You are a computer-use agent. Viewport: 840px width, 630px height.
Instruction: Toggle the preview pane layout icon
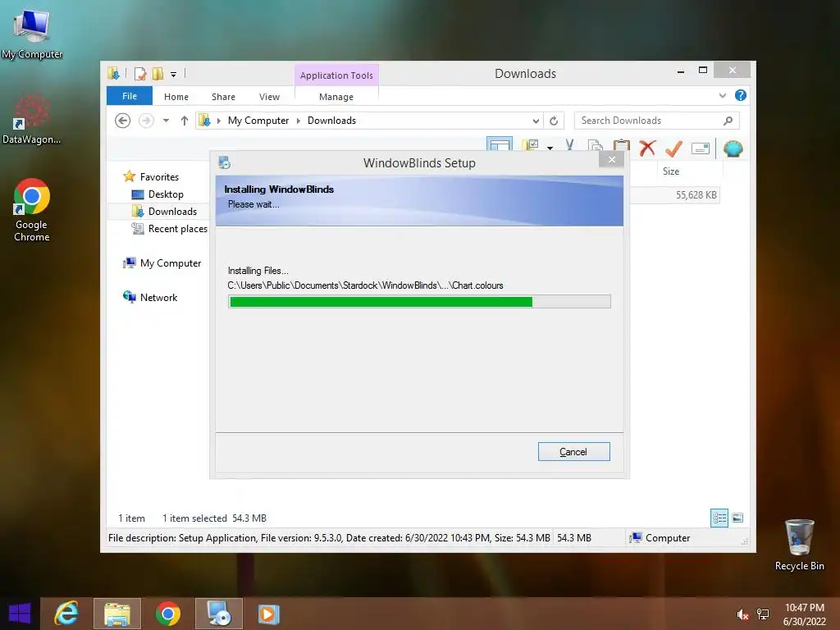tap(500, 144)
